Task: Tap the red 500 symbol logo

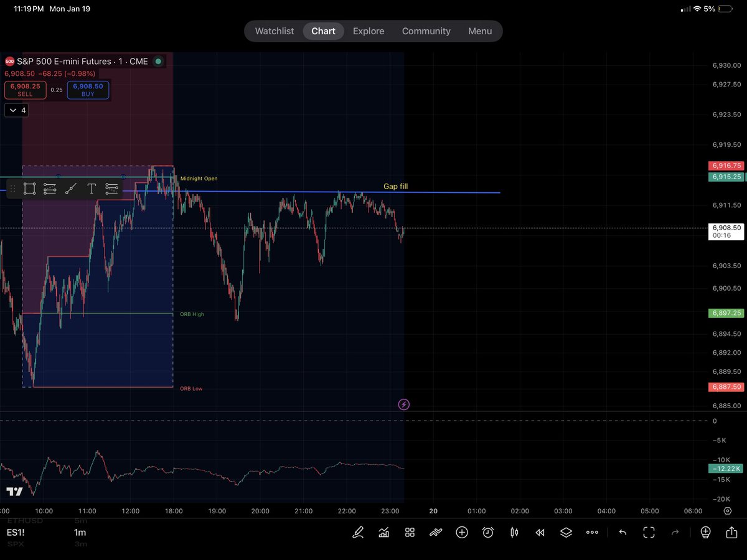Action: pyautogui.click(x=9, y=61)
